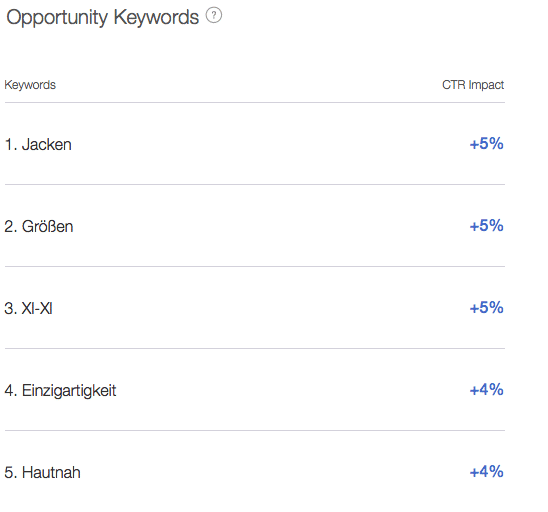The height and width of the screenshot is (512, 548).
Task: Click rank number 1 beside Jacken
Action: click(x=11, y=144)
